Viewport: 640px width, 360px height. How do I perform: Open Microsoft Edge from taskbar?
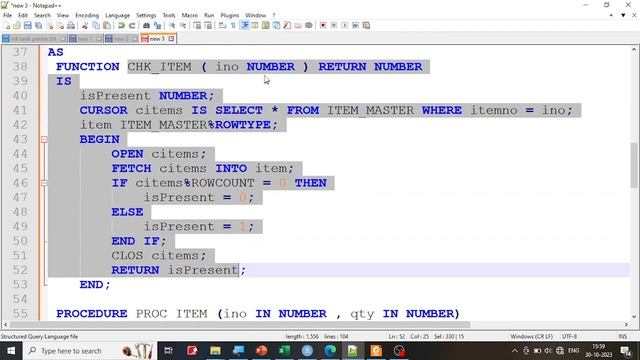click(x=330, y=351)
